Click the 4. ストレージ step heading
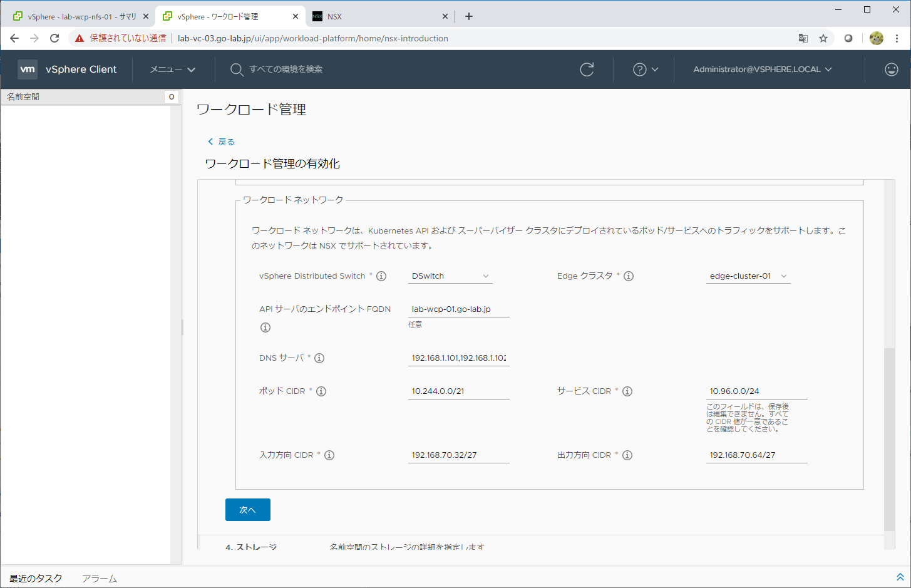911x588 pixels. [251, 547]
